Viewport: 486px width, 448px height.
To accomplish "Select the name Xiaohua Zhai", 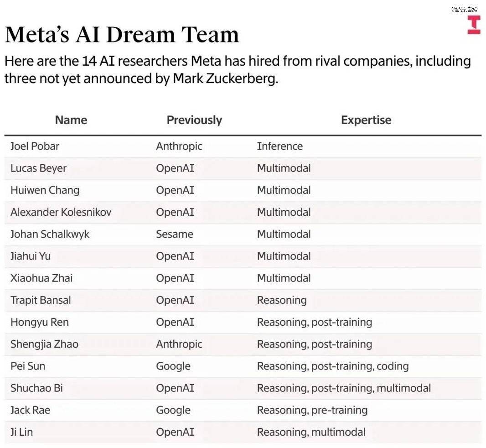I will pos(41,278).
